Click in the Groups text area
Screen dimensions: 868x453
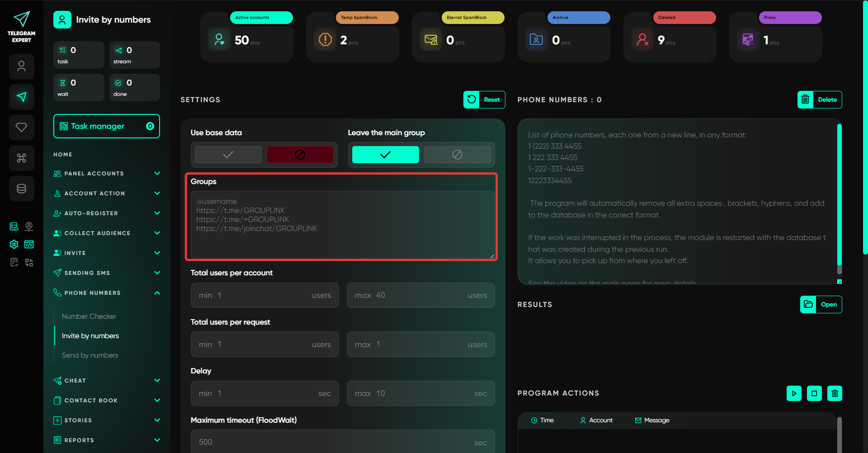point(342,225)
